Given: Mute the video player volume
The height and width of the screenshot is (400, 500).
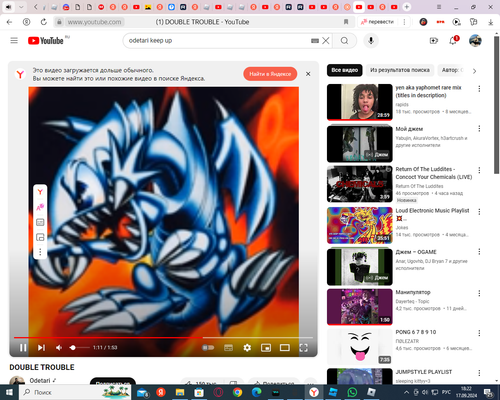Looking at the screenshot, I should tap(59, 348).
